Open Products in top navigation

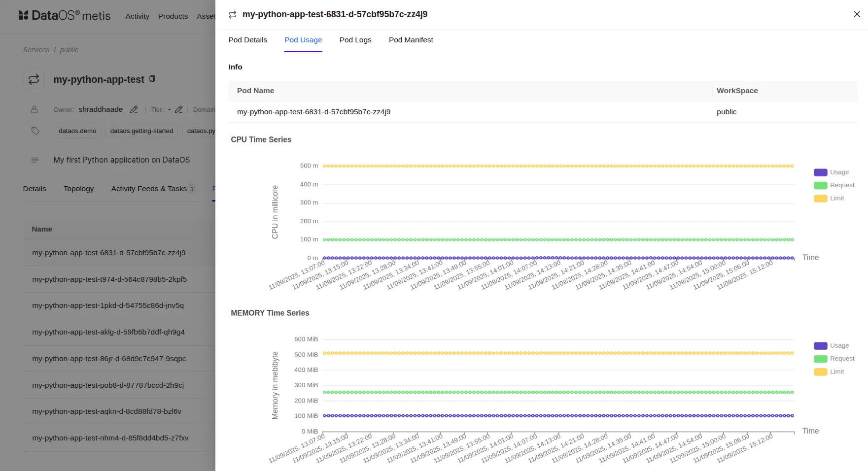(x=173, y=16)
